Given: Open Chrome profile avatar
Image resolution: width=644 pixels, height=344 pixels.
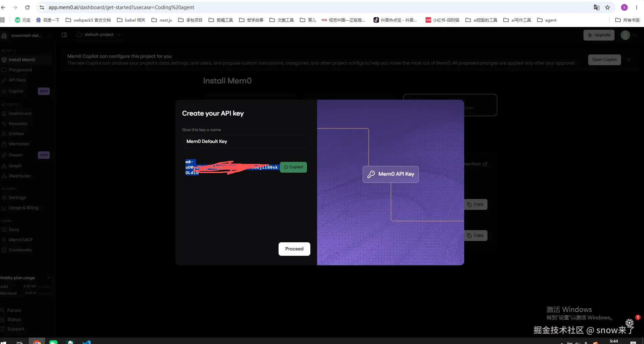Looking at the screenshot, I should [624, 7].
